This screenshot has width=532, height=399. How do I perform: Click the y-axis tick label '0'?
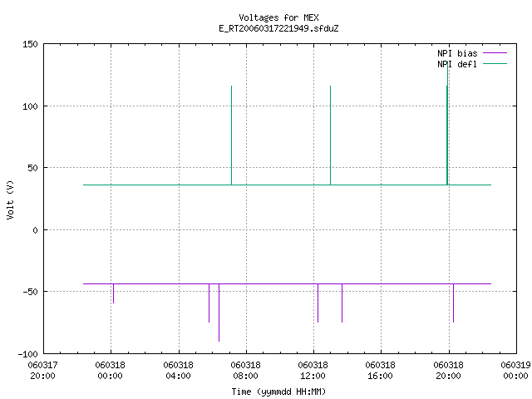pyautogui.click(x=35, y=230)
